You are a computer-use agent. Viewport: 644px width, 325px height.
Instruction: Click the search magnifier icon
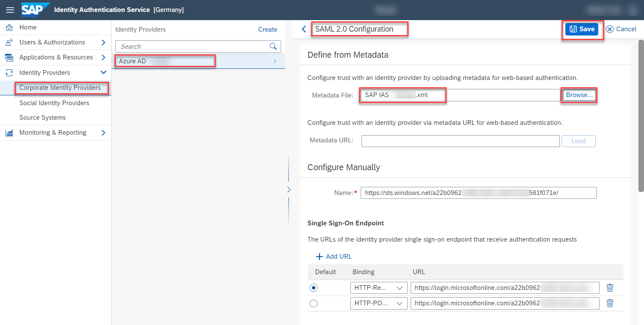(x=273, y=46)
